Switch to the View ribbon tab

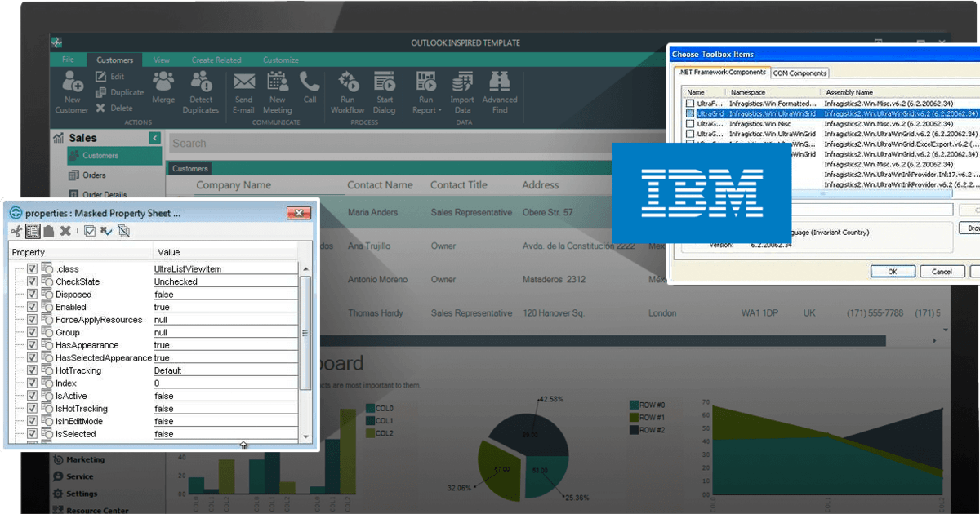coord(162,60)
